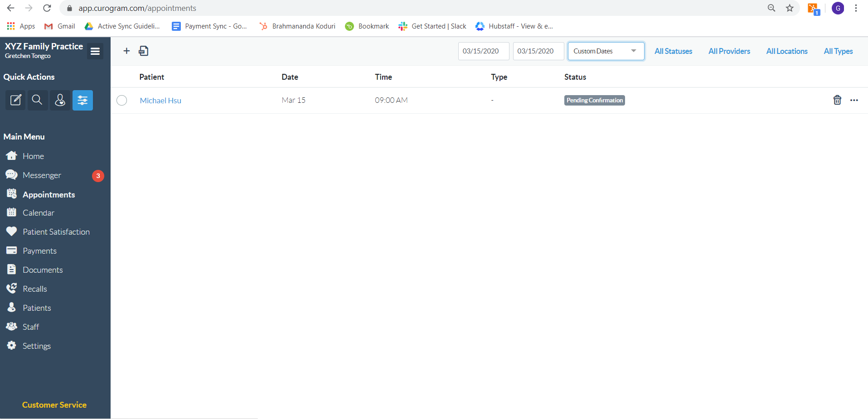Delete Michael Hsu appointment with trash icon

click(837, 100)
